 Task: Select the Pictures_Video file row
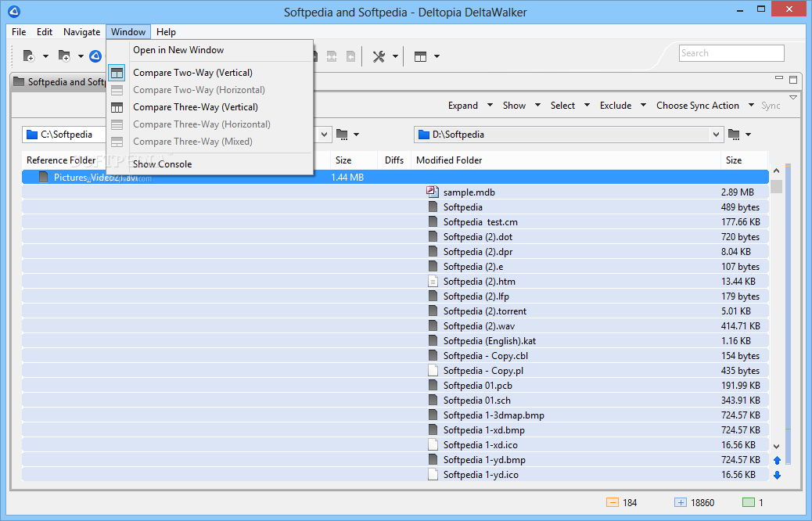(x=395, y=177)
